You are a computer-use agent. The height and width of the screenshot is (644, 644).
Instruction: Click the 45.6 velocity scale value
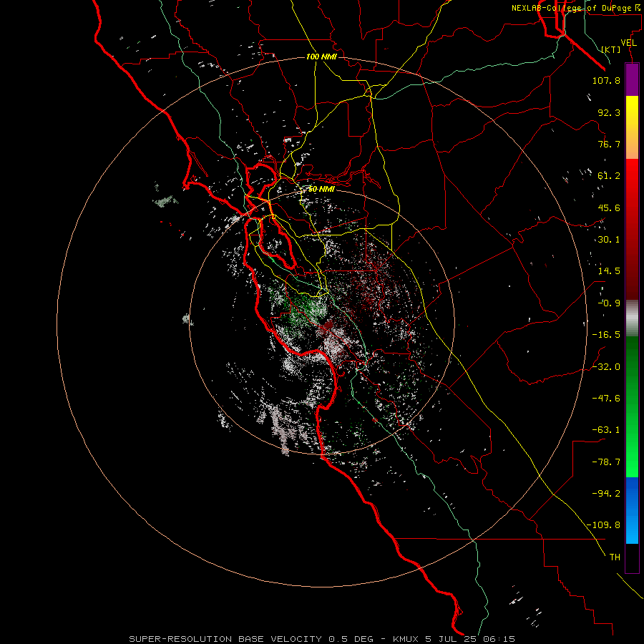click(609, 208)
